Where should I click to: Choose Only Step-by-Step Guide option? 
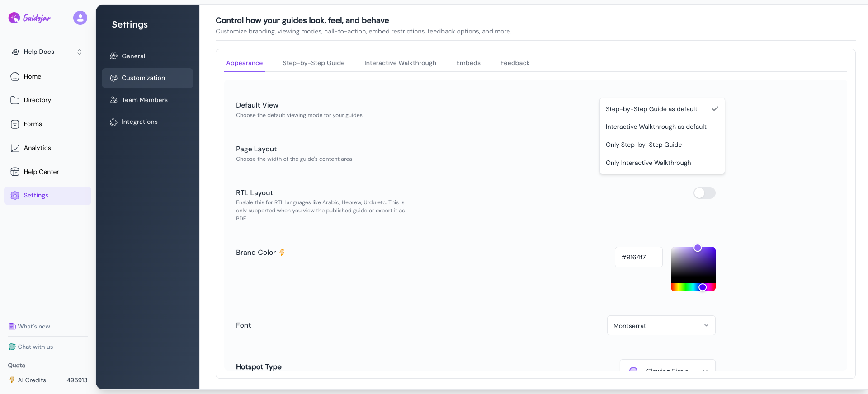click(x=643, y=145)
